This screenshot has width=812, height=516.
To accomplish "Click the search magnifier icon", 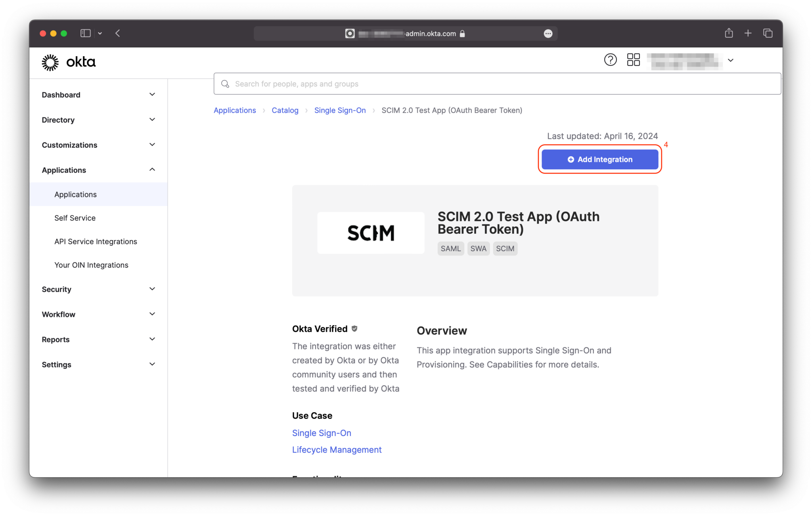I will tap(225, 84).
